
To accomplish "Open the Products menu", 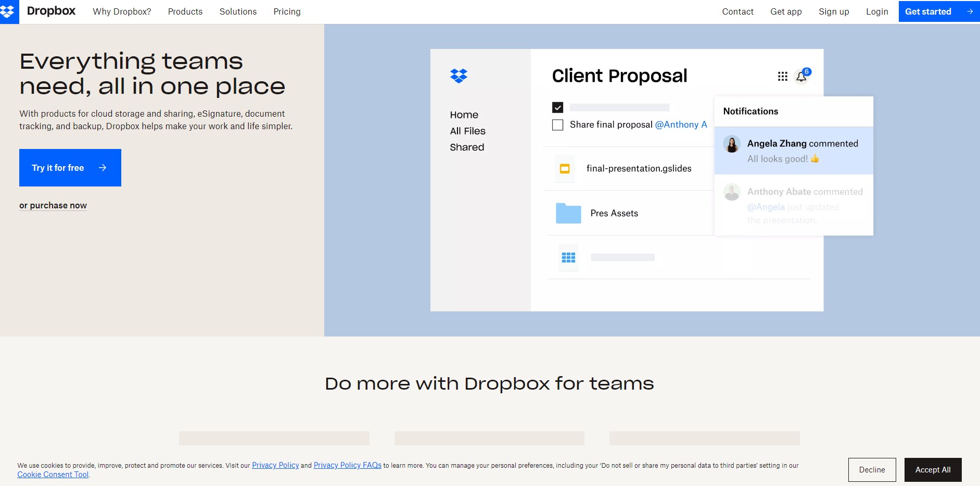I will point(185,11).
